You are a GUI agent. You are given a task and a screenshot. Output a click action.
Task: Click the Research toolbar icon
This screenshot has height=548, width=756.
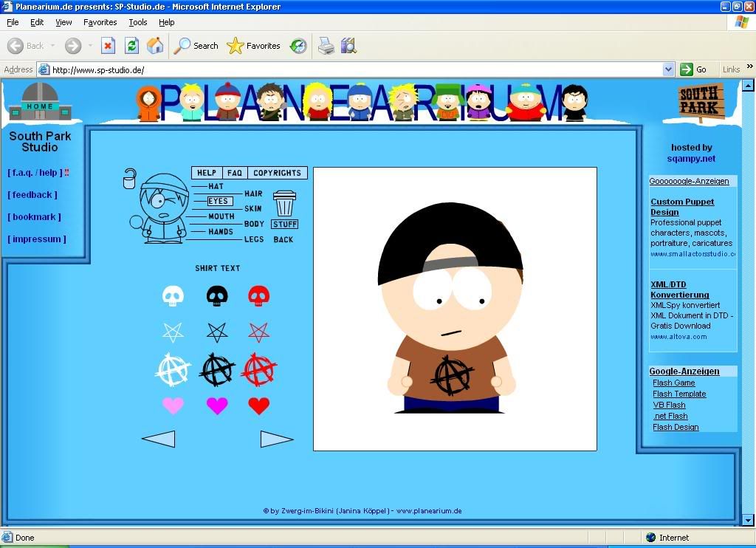348,46
